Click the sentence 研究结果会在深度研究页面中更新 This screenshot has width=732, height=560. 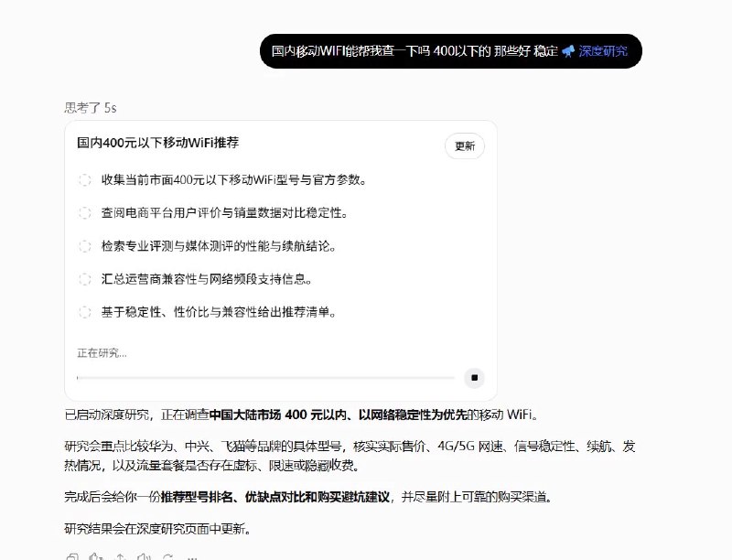click(x=157, y=529)
